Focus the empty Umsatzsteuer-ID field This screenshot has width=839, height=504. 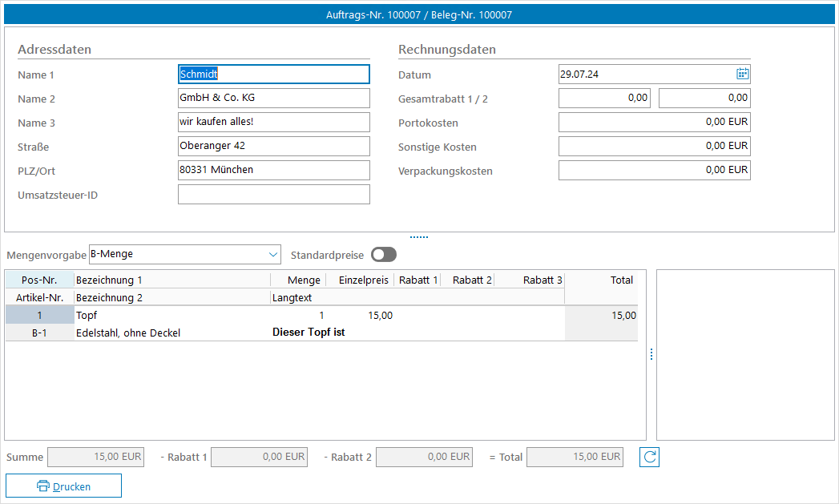[273, 195]
